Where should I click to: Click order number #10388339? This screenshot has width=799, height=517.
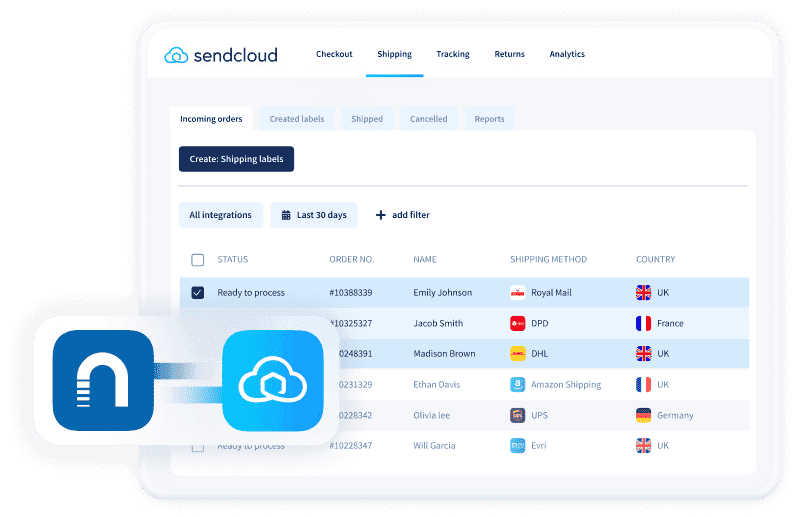[x=351, y=293]
